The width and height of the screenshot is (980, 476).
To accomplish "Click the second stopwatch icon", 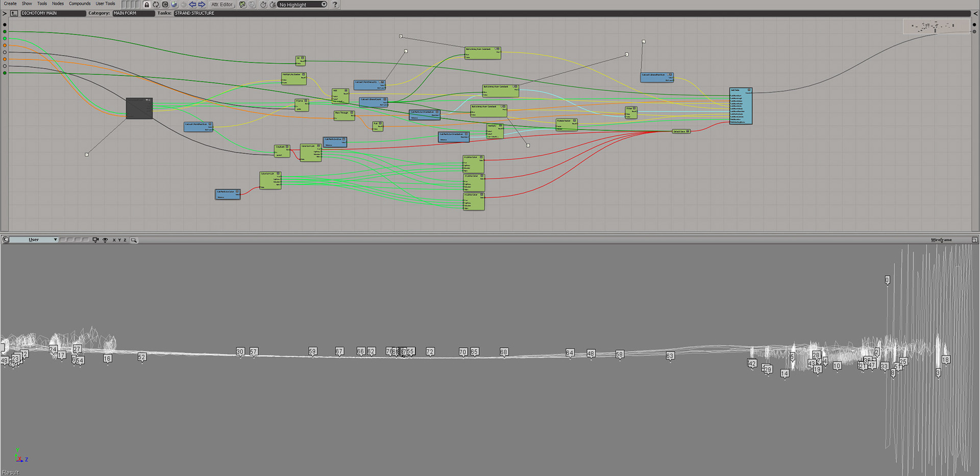I will [273, 5].
